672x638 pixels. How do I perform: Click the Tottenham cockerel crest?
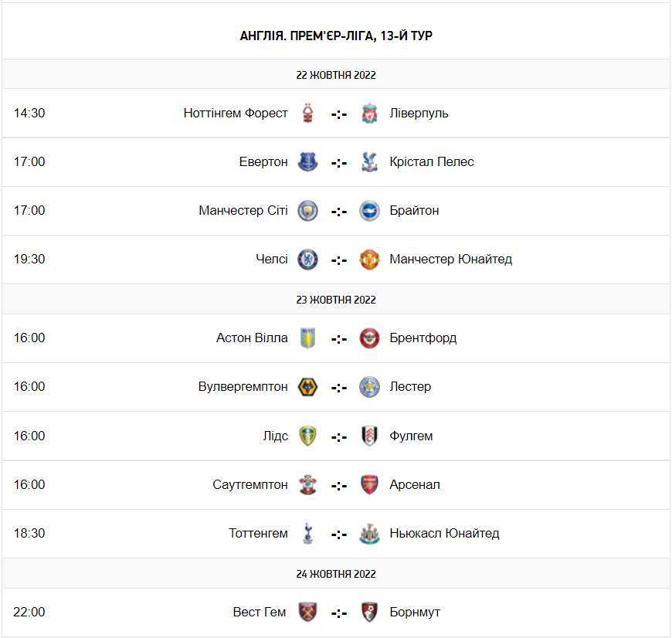pyautogui.click(x=308, y=533)
